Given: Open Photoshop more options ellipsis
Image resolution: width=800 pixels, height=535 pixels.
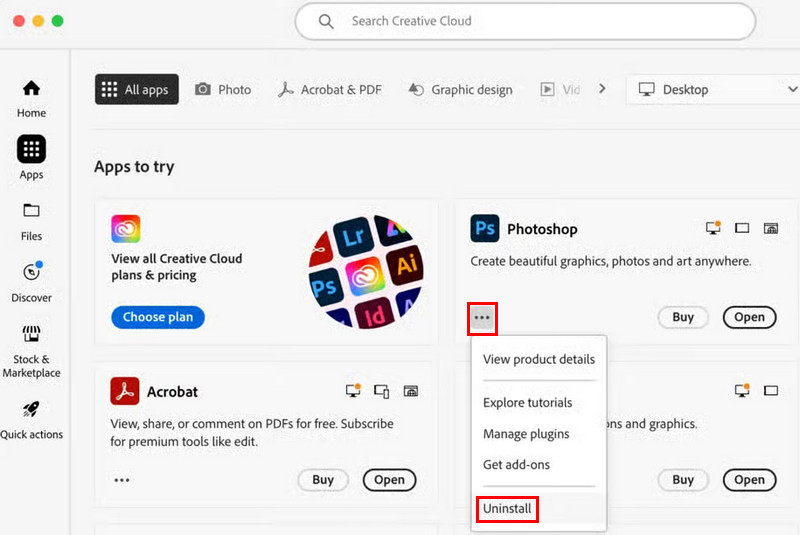Looking at the screenshot, I should (482, 318).
